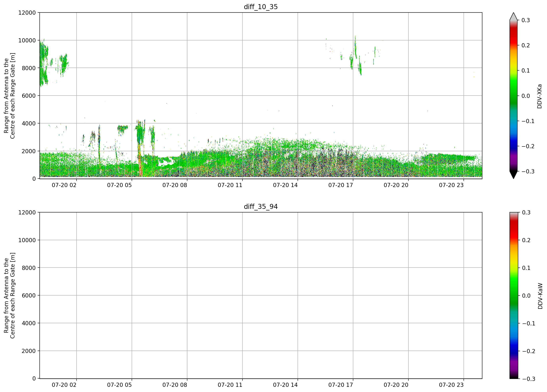Click the 2000 y-tick of diff_35_94 plot
The width and height of the screenshot is (547, 392).
coord(29,351)
